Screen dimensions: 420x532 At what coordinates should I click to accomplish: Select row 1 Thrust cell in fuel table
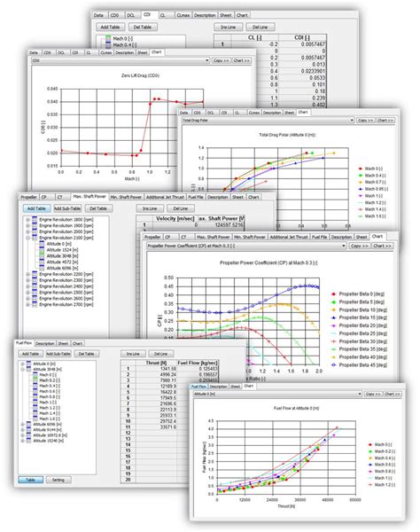click(x=156, y=369)
